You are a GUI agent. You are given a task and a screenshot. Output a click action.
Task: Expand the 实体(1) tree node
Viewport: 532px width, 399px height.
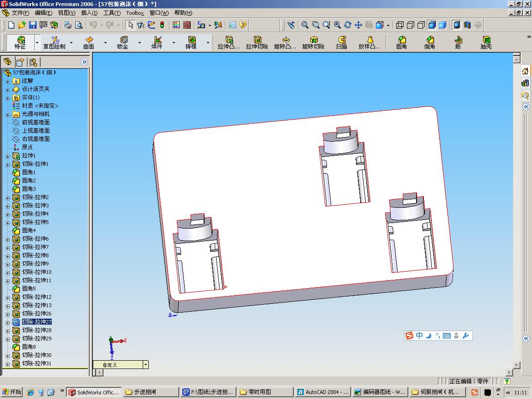[7, 98]
